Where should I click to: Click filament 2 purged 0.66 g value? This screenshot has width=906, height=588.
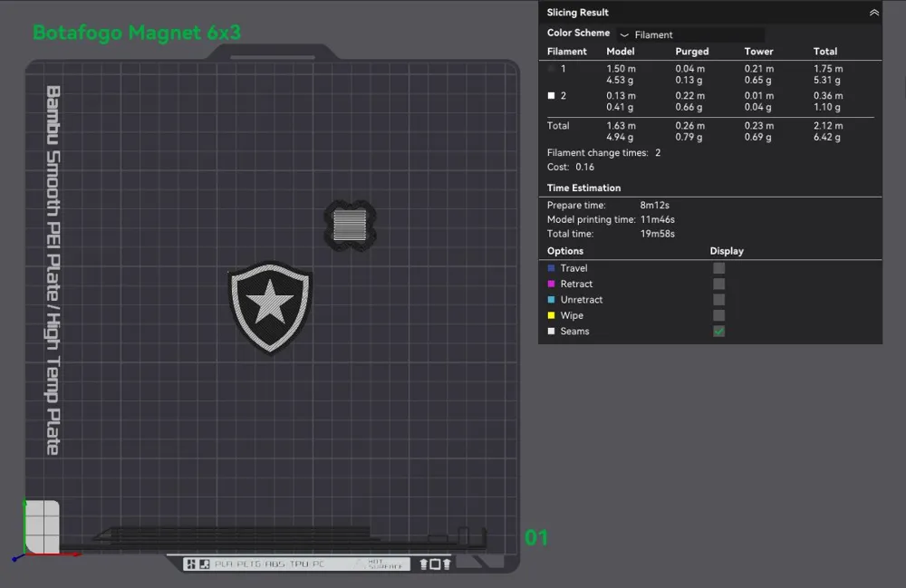[x=689, y=108]
